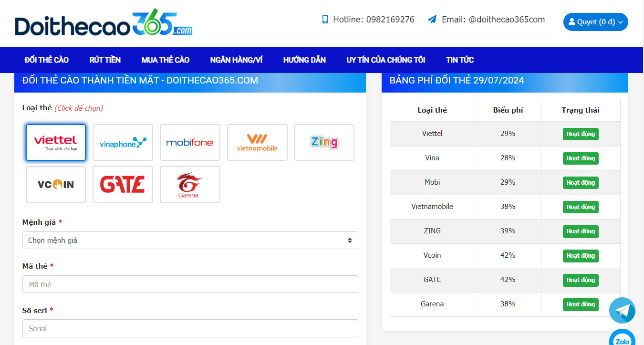Click the Vietnamobile name in fee table

click(x=432, y=207)
